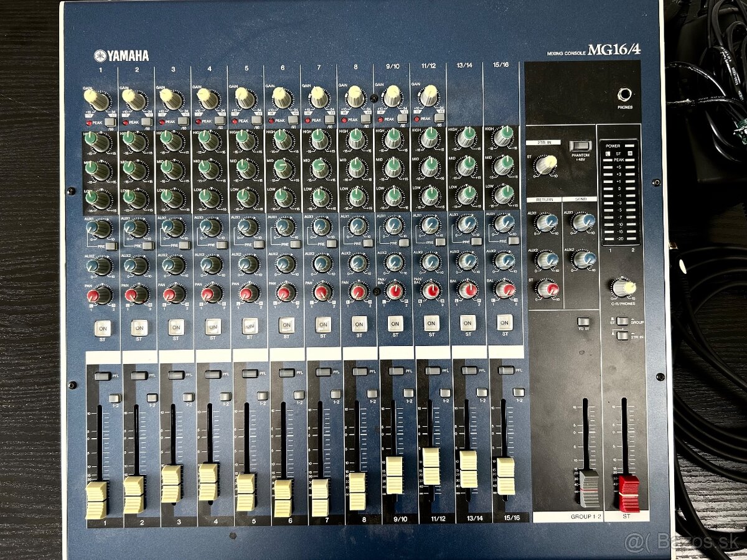Click the channel 8 GAIN knob

355,97
